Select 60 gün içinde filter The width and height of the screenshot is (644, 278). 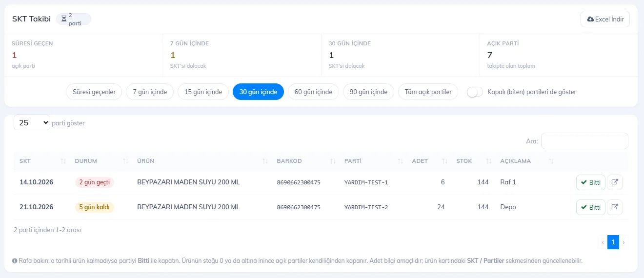point(313,92)
